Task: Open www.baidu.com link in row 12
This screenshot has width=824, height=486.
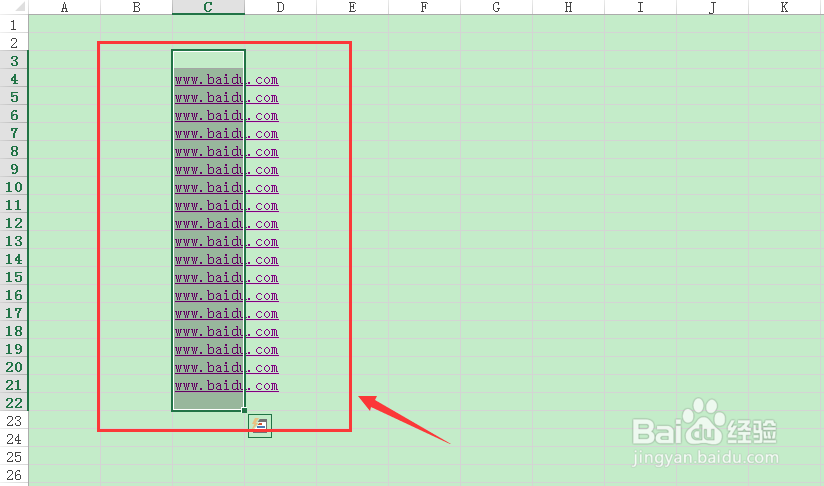Action: [x=226, y=223]
